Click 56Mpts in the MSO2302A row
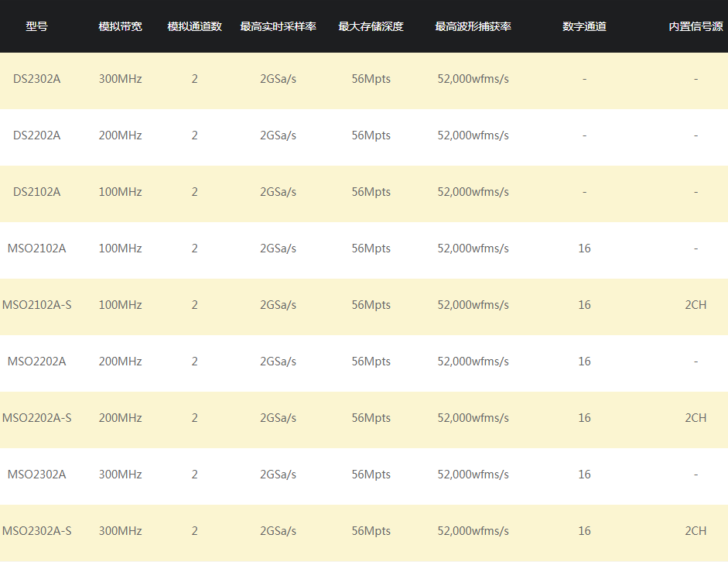 [371, 475]
